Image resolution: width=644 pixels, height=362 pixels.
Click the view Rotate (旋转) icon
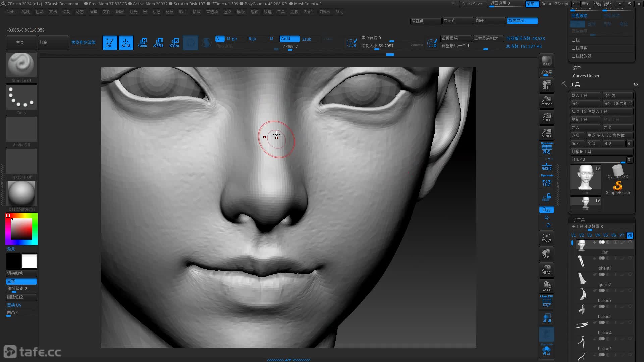tap(546, 286)
